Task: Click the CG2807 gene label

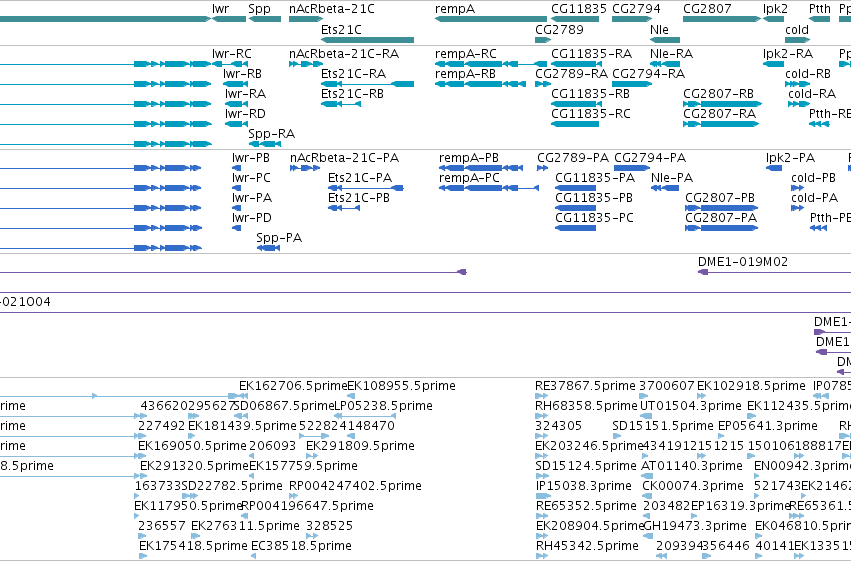Action: tap(707, 9)
